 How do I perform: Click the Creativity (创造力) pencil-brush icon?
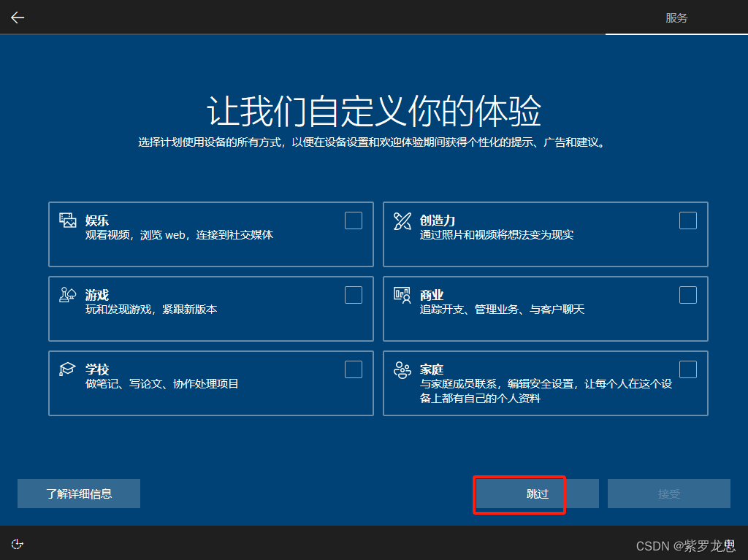[x=402, y=220]
